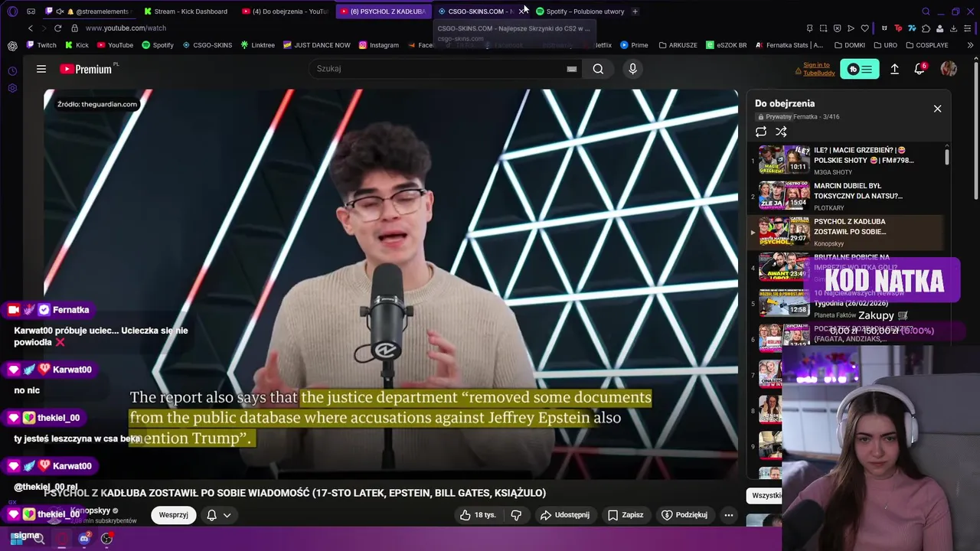Viewport: 980px width, 551px height.
Task: Click the heart bookmark icon in toolbar
Action: tap(864, 28)
